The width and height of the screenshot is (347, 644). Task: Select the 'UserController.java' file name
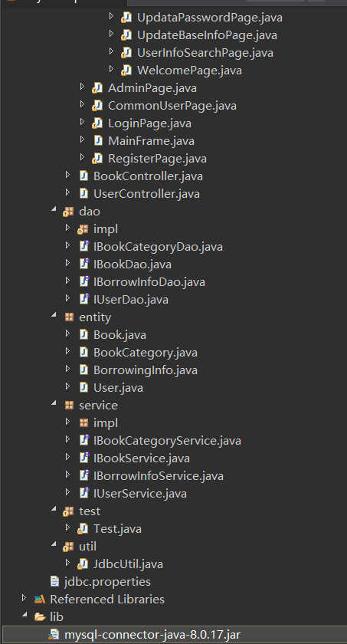coord(146,194)
